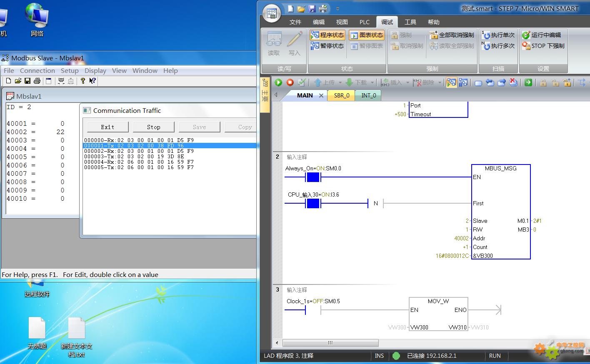Click 暂停状态 pause status button

click(x=327, y=46)
